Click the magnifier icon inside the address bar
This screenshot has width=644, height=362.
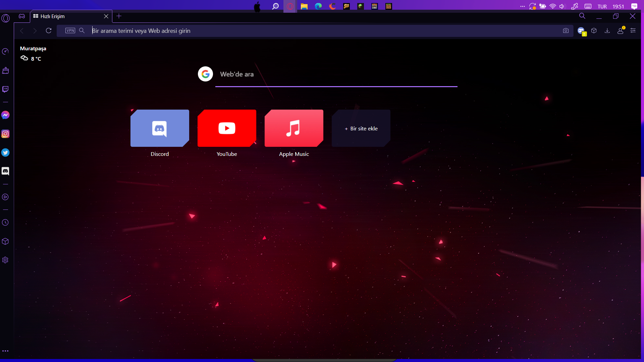click(x=82, y=31)
